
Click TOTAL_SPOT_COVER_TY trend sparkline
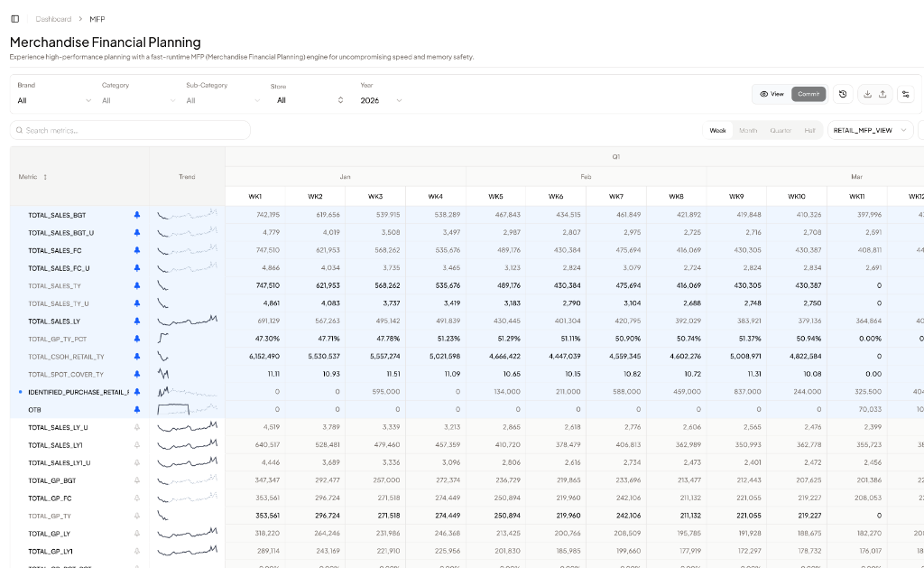[163, 374]
